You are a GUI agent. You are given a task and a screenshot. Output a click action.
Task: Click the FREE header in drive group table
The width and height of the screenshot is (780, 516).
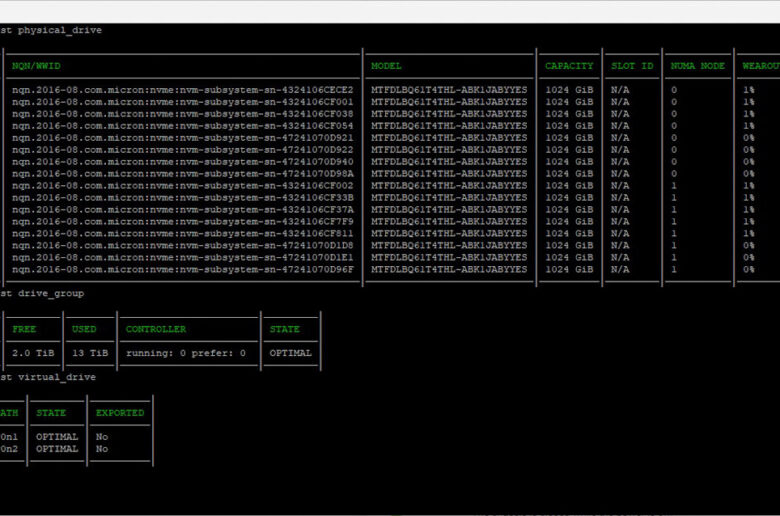(x=23, y=329)
